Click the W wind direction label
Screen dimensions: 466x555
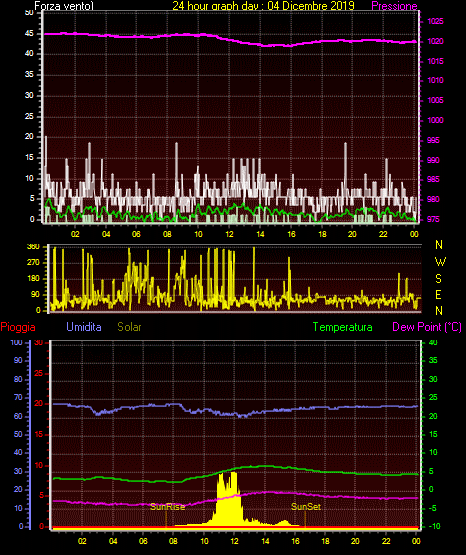pos(440,262)
